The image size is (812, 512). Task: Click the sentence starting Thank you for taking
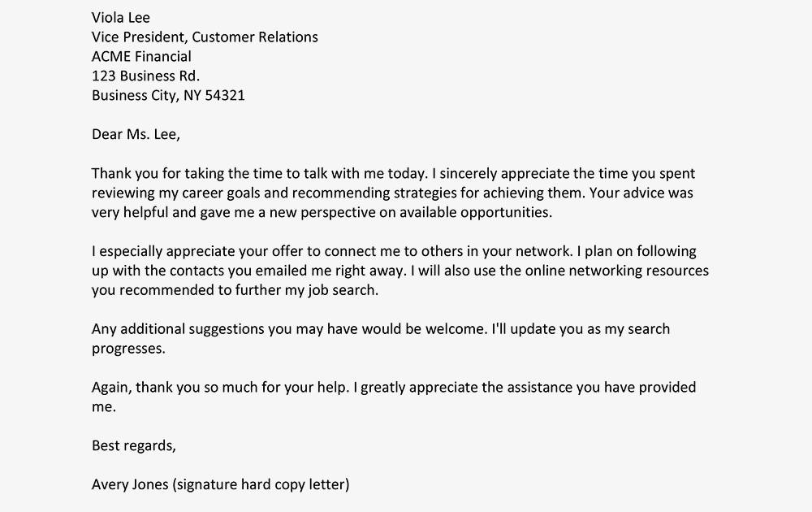pos(260,174)
